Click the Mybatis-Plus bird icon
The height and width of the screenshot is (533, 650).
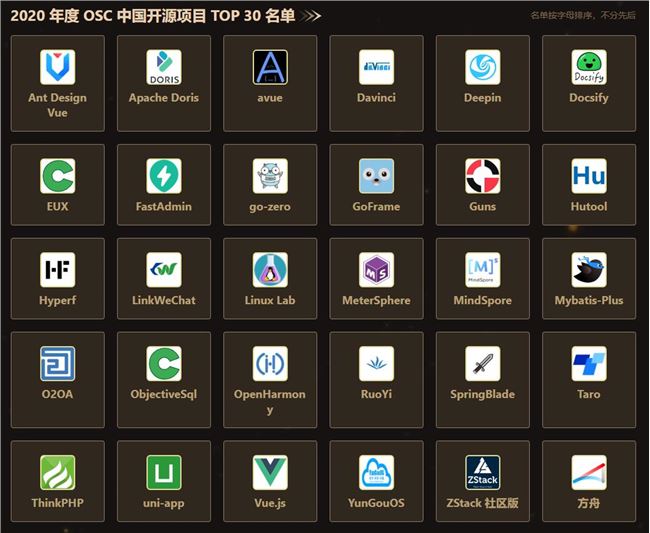[589, 270]
